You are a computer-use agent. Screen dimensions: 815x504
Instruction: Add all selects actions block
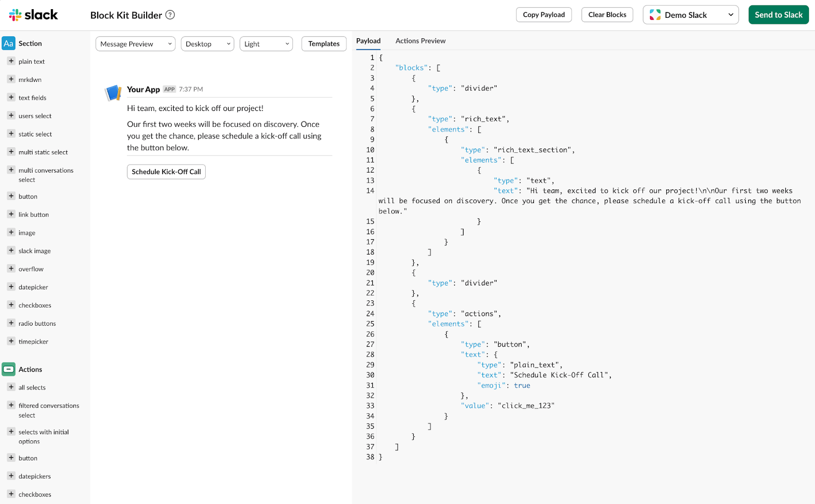(x=11, y=387)
